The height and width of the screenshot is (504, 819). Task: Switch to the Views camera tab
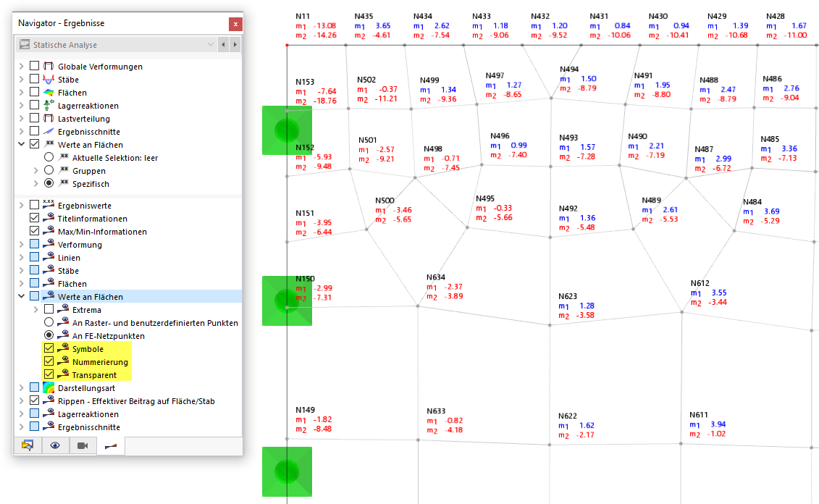[83, 445]
